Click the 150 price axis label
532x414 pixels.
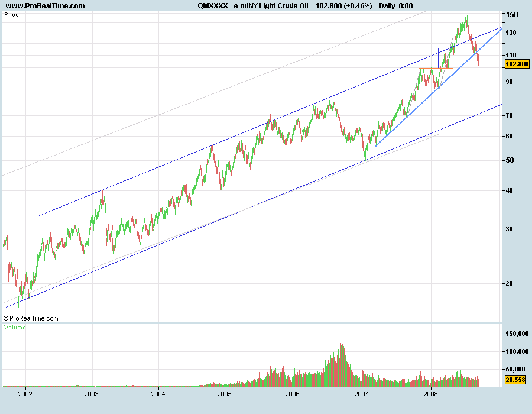[x=512, y=15]
